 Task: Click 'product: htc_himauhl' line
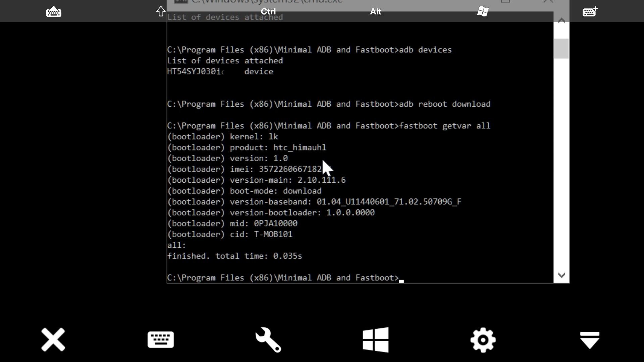coord(247,147)
